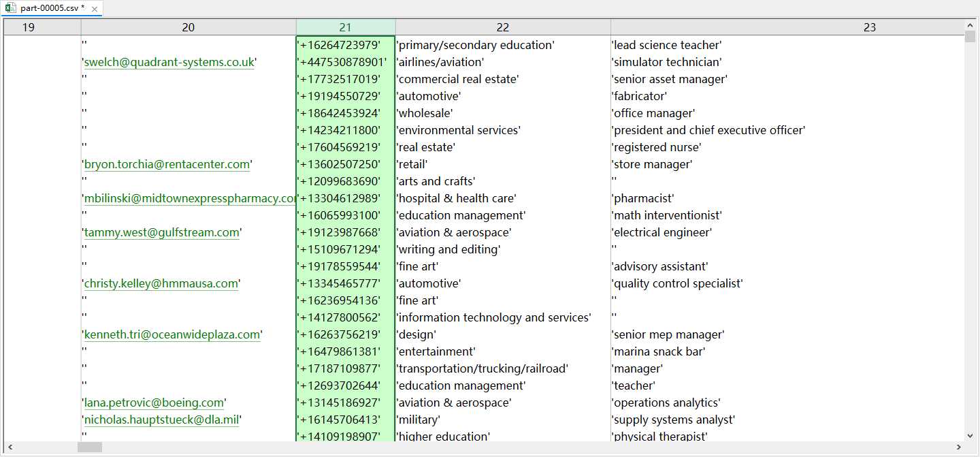The image size is (980, 457).
Task: Open mbilinski@midtownexpresspharmacy email link
Action: (x=190, y=198)
